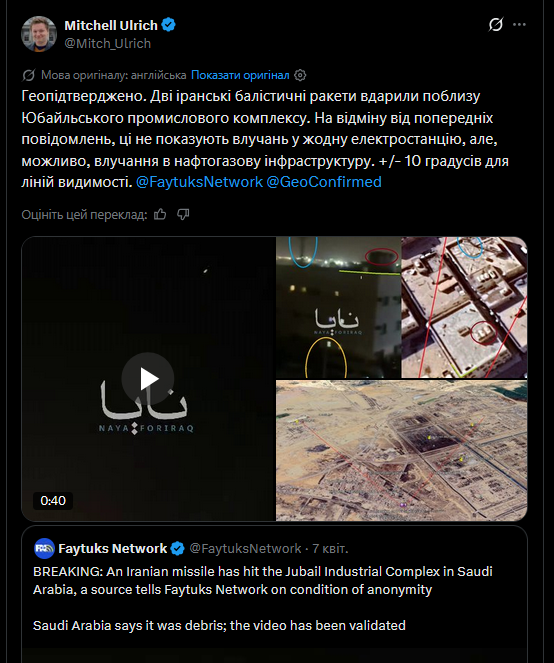Image resolution: width=554 pixels, height=663 pixels.
Task: Rate translation with thumbs down
Action: (183, 215)
